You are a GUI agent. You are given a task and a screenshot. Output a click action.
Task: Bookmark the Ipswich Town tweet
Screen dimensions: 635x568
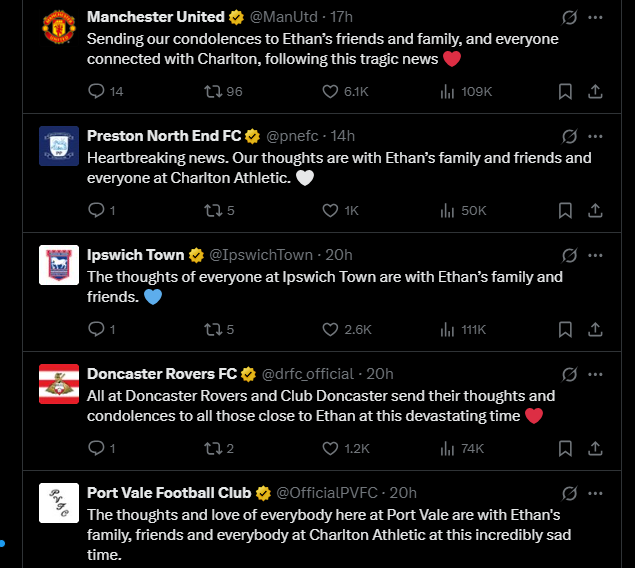click(x=565, y=329)
